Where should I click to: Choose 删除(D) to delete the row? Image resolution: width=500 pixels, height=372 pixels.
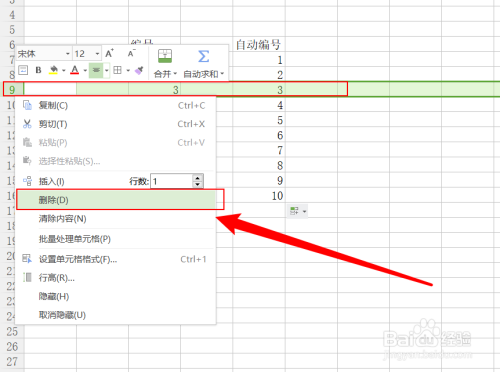115,200
